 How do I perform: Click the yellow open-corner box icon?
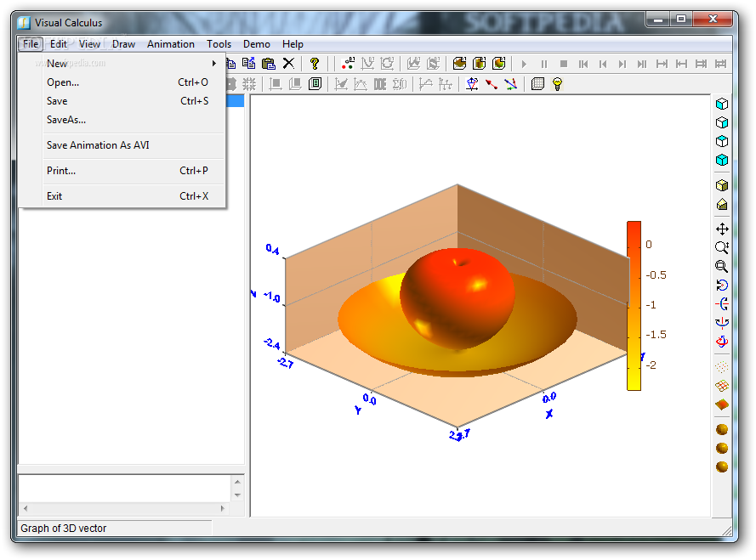click(x=722, y=204)
